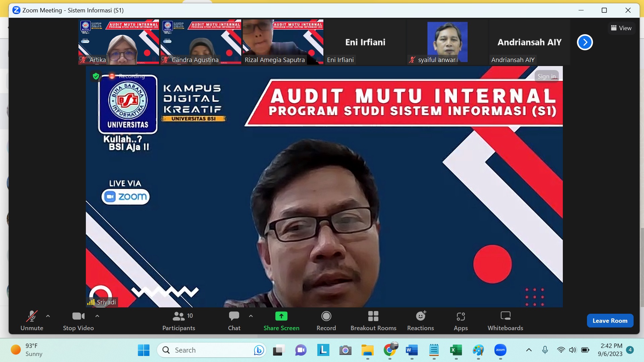This screenshot has height=362, width=644.
Task: Open Bing chat icon in search box
Action: pos(259,350)
